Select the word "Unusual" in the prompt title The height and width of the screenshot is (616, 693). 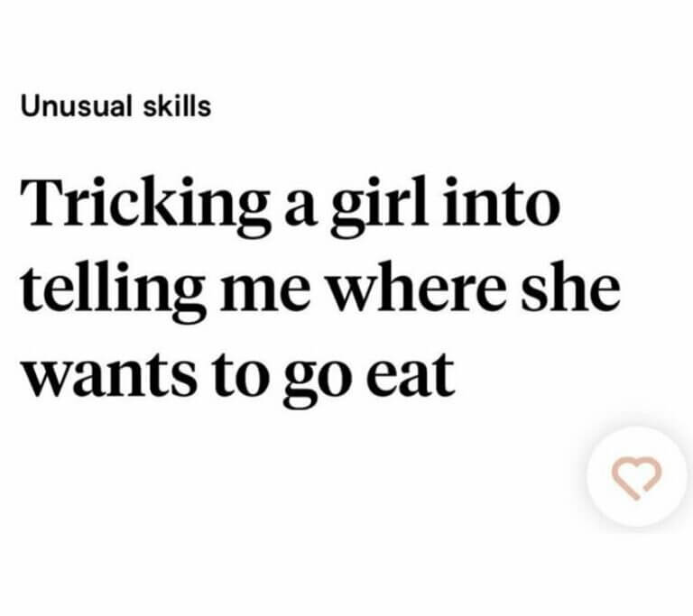(79, 106)
